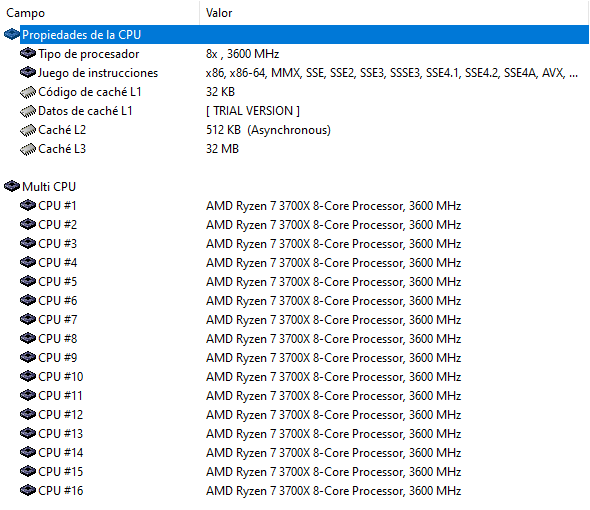
Task: Click the Caché L3 memory icon
Action: click(x=27, y=149)
